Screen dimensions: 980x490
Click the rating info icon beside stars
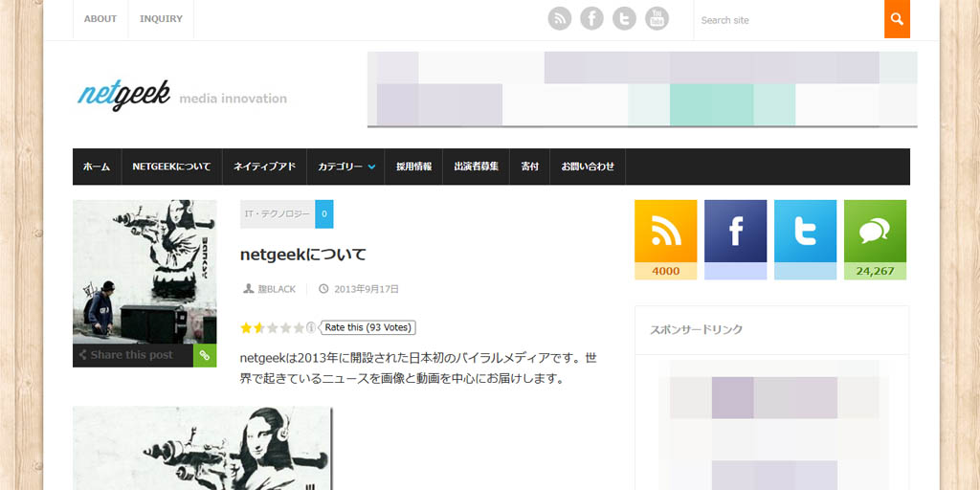click(x=311, y=327)
